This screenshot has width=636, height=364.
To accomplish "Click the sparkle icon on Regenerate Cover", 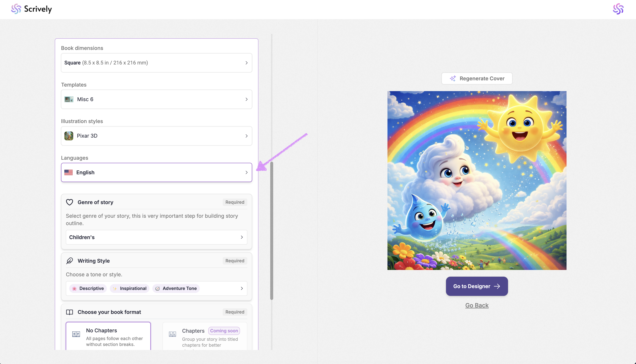I will pos(452,78).
